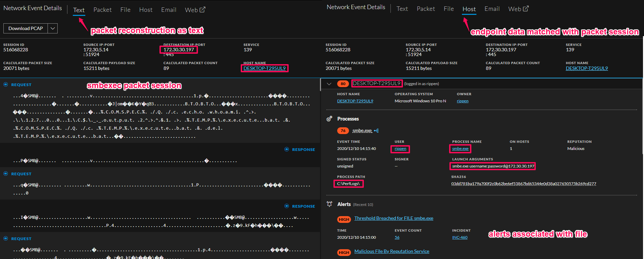Click the SHA256 hash value
The height and width of the screenshot is (259, 644).
click(x=523, y=184)
